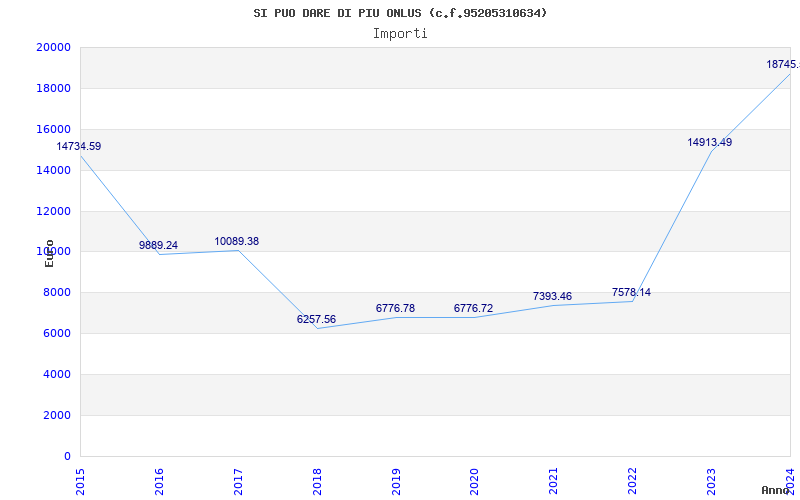Click y-axis tick 2000
The image size is (800, 500).
tap(57, 415)
